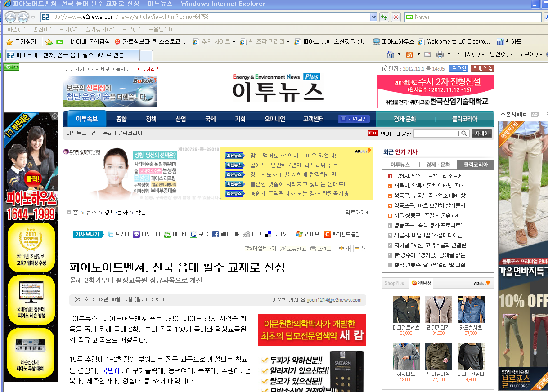This screenshot has height=392, width=548.
Task: Click the 즐겨찾기 favorites star button
Action: [21, 42]
